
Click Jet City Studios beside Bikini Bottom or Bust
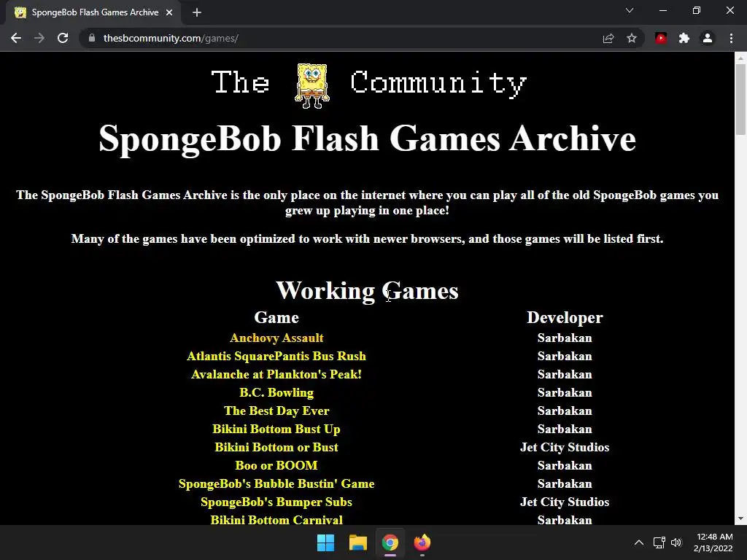[x=565, y=447]
